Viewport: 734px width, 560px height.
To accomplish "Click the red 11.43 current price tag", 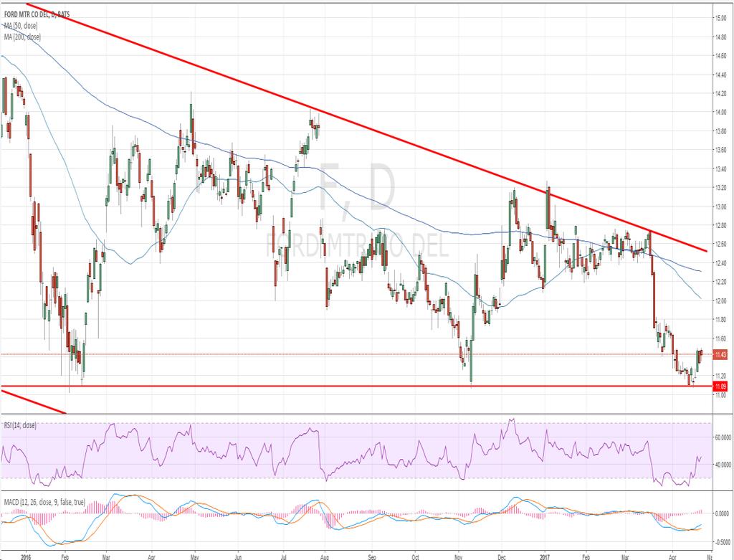I will 720,354.
